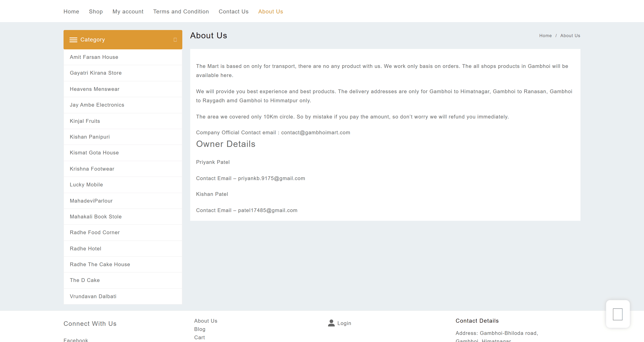Open the Contact Us page
The height and width of the screenshot is (342, 644).
(233, 11)
